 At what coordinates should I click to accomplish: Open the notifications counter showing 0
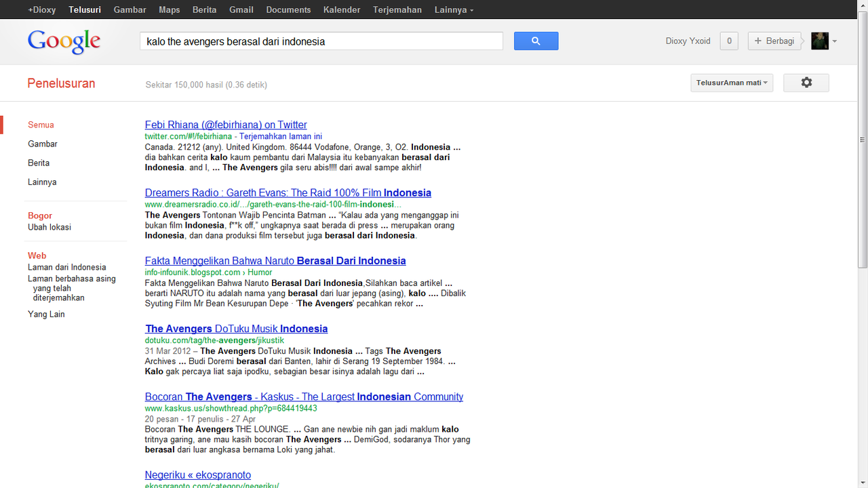coord(729,41)
